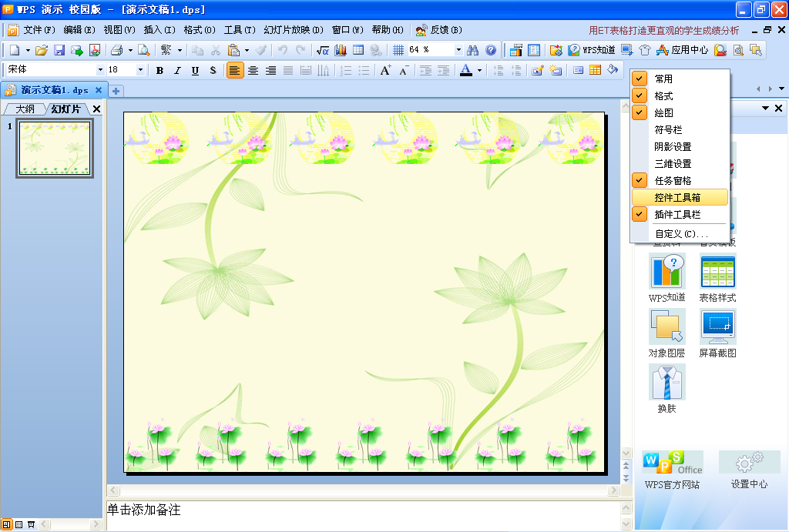This screenshot has height=532, width=789.
Task: Uncheck the 绘图 toolbar option
Action: [x=663, y=113]
